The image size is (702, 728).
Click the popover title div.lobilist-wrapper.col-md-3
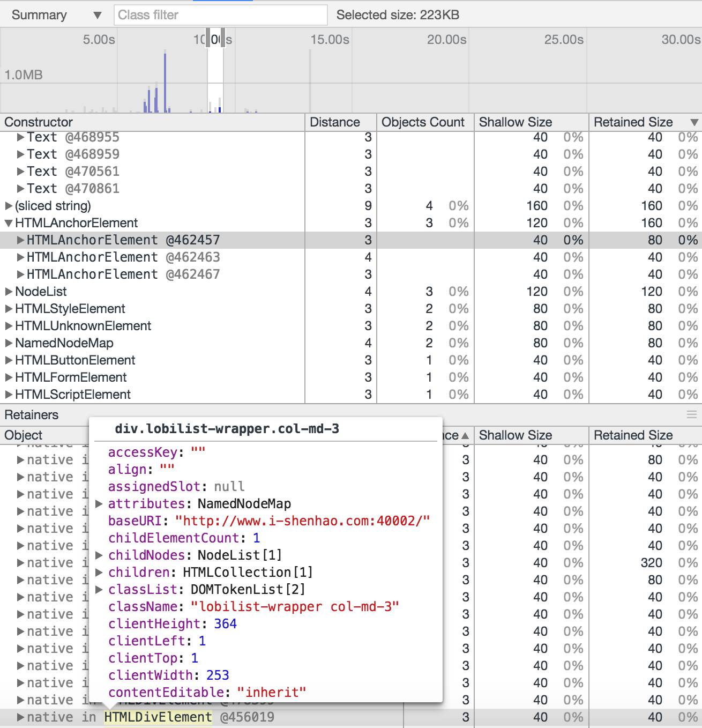click(227, 429)
